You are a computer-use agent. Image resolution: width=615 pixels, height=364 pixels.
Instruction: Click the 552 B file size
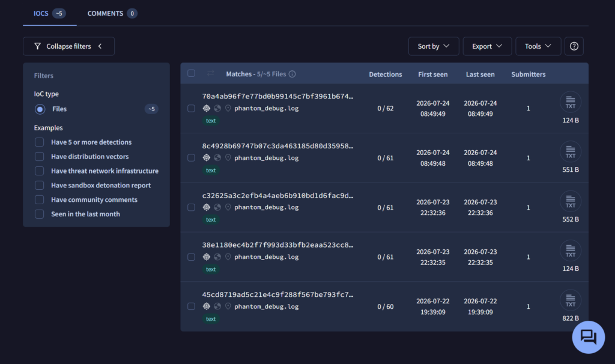[x=571, y=219]
